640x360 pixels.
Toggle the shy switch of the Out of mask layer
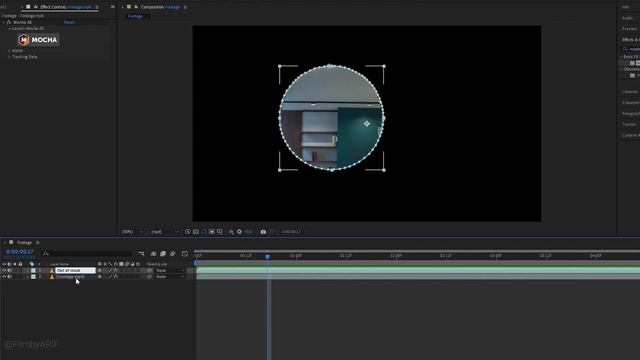point(100,270)
